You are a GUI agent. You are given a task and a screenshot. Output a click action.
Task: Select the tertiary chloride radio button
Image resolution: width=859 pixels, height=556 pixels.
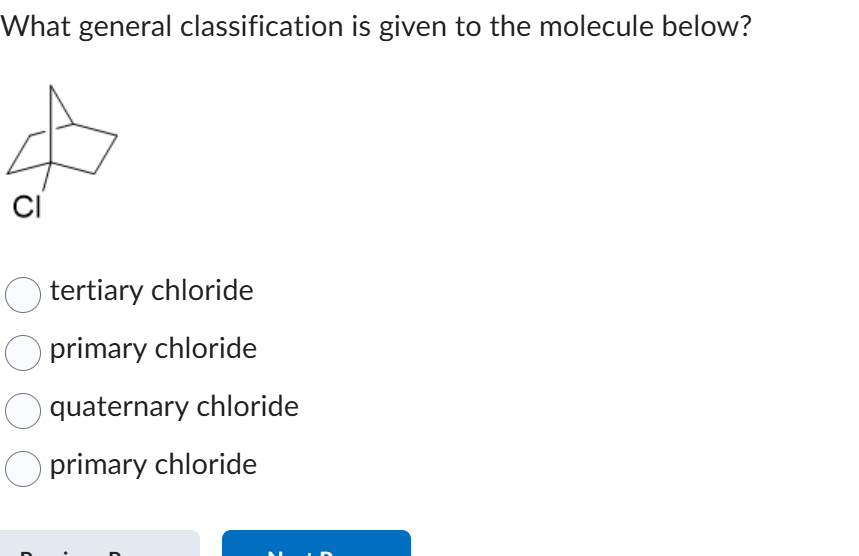[x=23, y=293]
